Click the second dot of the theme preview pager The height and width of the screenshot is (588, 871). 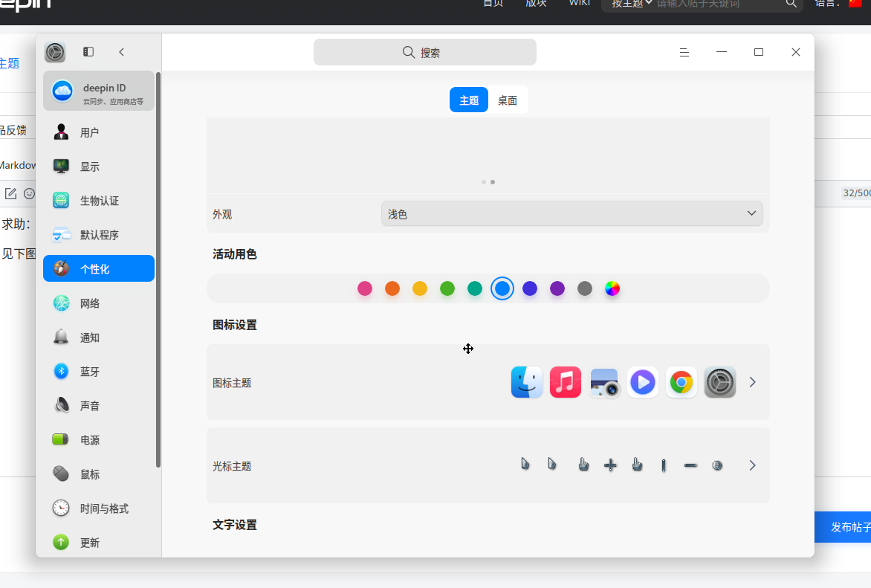point(493,181)
